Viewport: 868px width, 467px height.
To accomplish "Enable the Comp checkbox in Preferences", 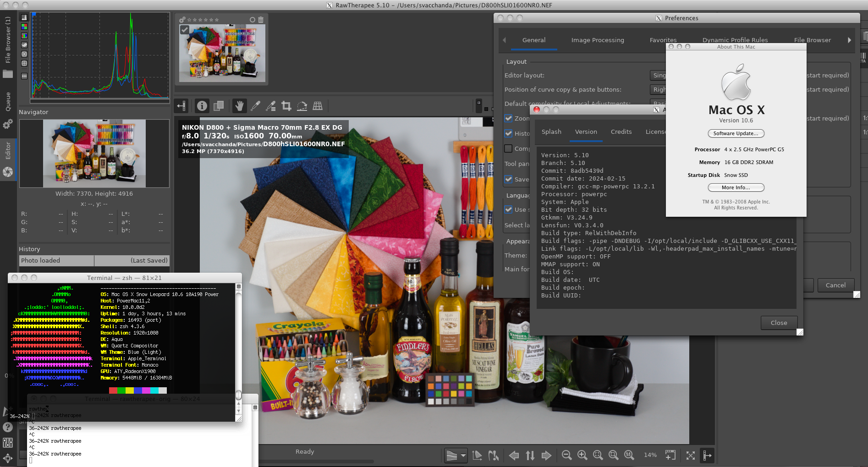I will pos(508,148).
